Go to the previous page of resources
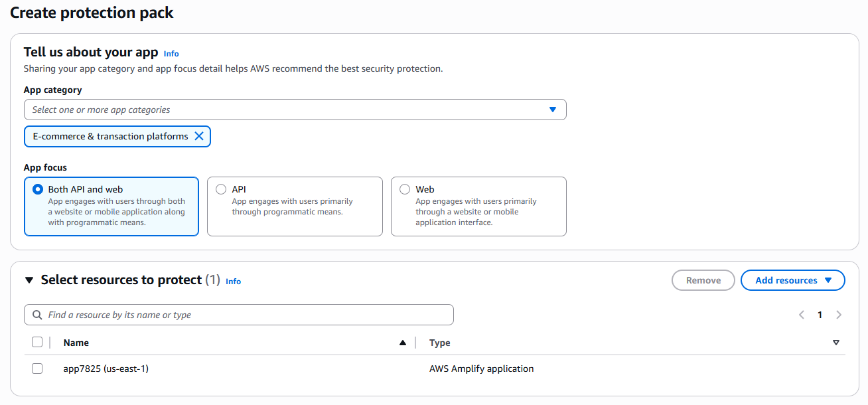 (802, 315)
